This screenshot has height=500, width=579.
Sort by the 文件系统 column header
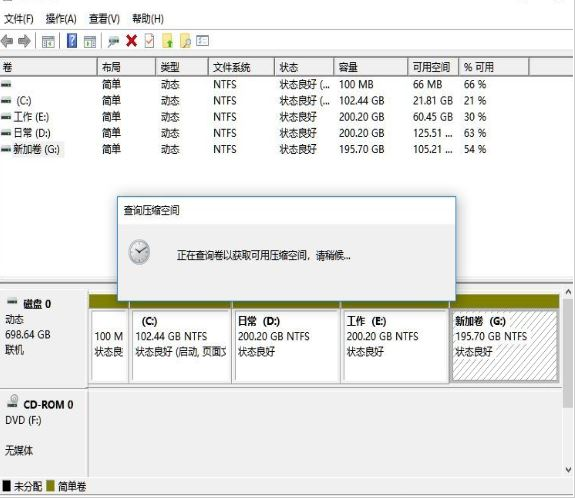tap(242, 67)
